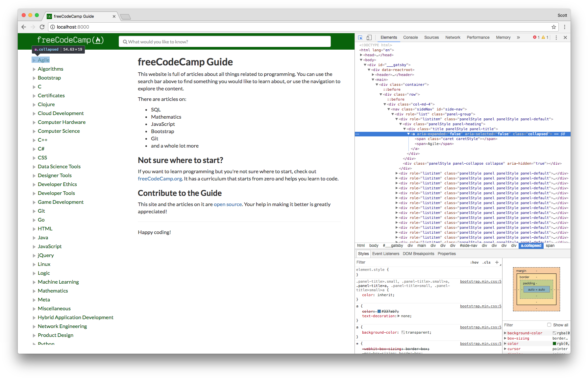Click the guide search input field

(x=225, y=42)
